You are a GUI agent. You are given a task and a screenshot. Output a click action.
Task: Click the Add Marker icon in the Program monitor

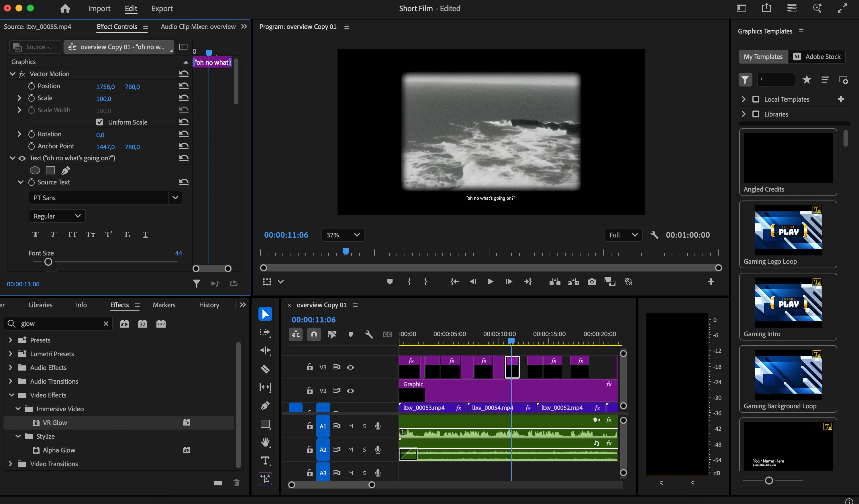(x=390, y=281)
